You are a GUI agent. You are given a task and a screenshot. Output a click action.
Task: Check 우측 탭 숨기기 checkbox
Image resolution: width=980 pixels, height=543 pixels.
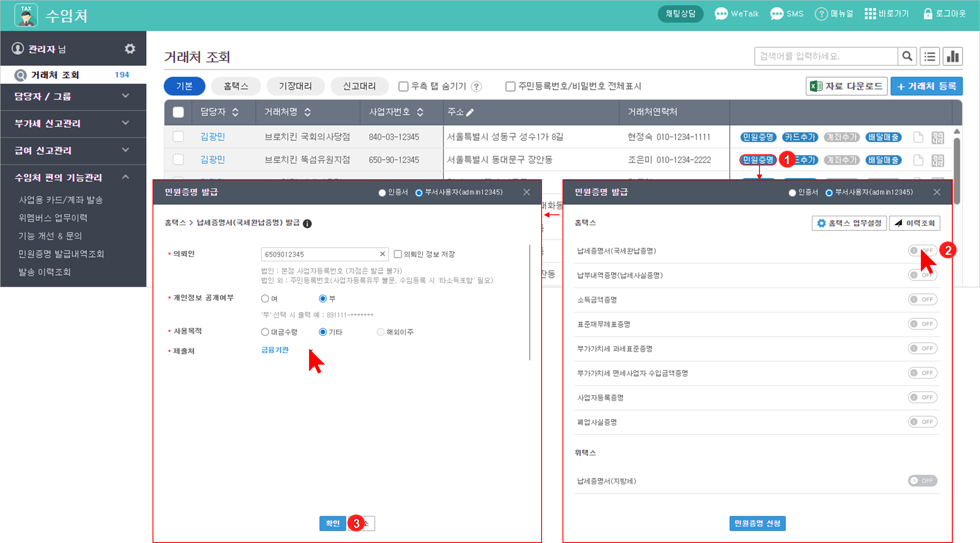(x=403, y=86)
